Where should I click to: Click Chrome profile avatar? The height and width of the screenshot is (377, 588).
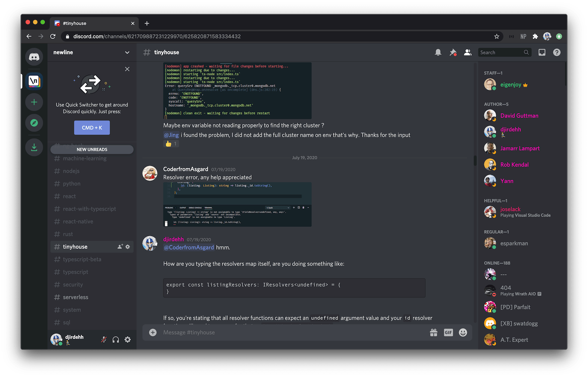[x=547, y=36]
